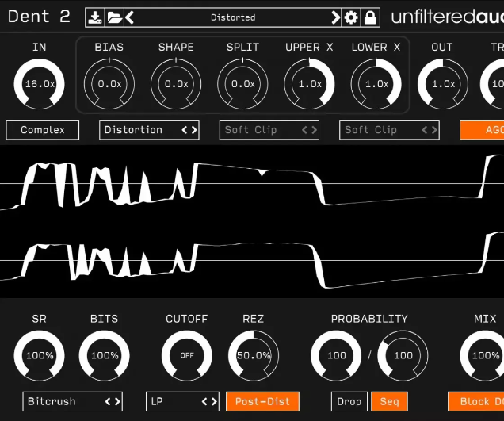
Task: Open the preset folder browser icon
Action: [x=114, y=17]
